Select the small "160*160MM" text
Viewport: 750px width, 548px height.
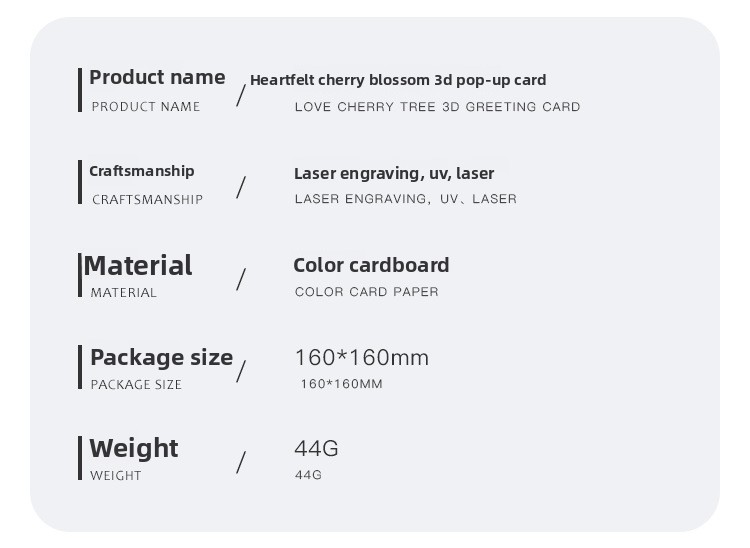341,384
